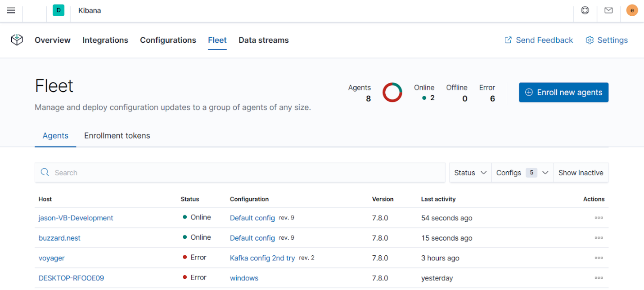Open actions menu for jason-VB-Development
Image resolution: width=644 pixels, height=290 pixels.
click(x=598, y=218)
